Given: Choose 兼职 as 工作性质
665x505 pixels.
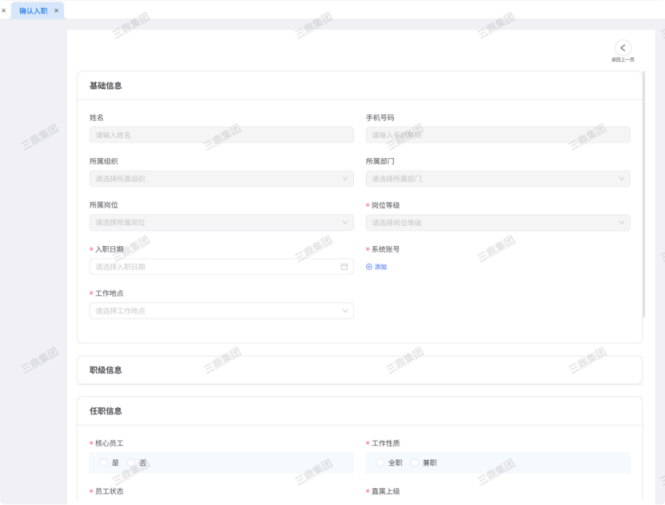Looking at the screenshot, I should (x=415, y=463).
